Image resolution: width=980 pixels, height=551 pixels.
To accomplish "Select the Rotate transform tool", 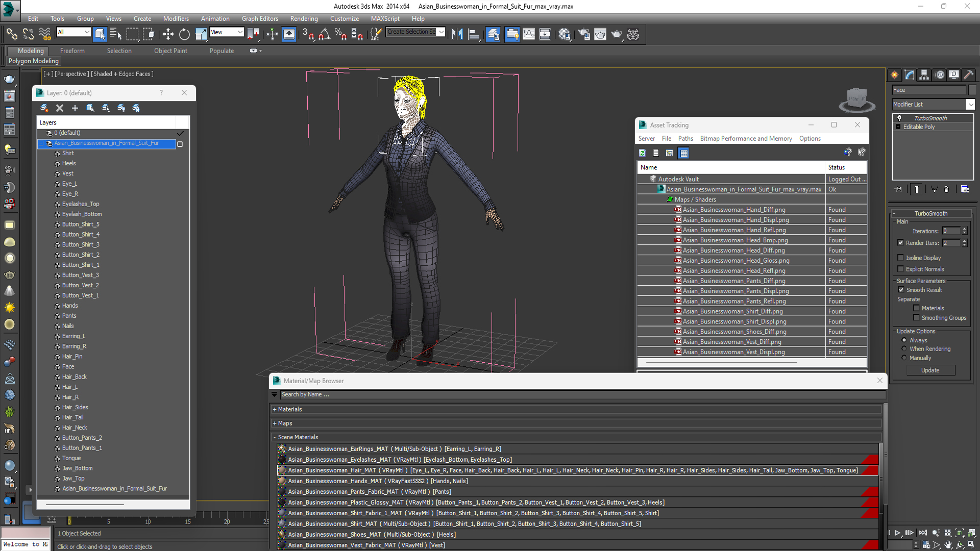I will click(x=184, y=34).
